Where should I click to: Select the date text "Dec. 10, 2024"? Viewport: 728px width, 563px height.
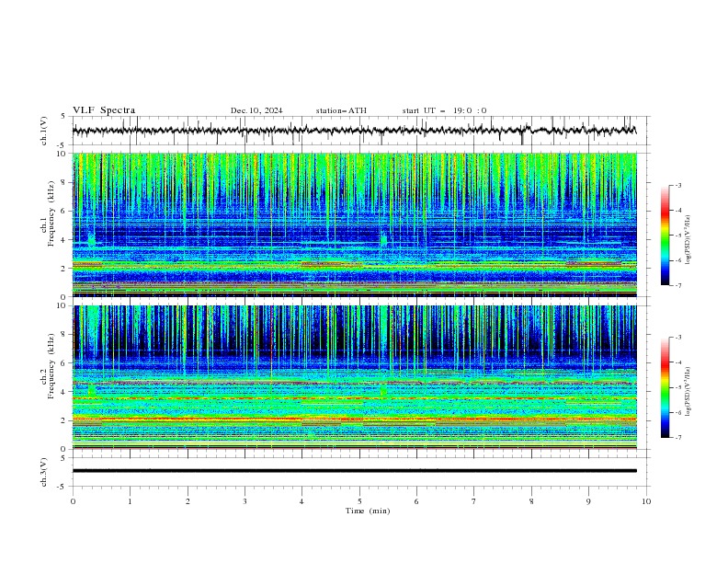click(256, 110)
